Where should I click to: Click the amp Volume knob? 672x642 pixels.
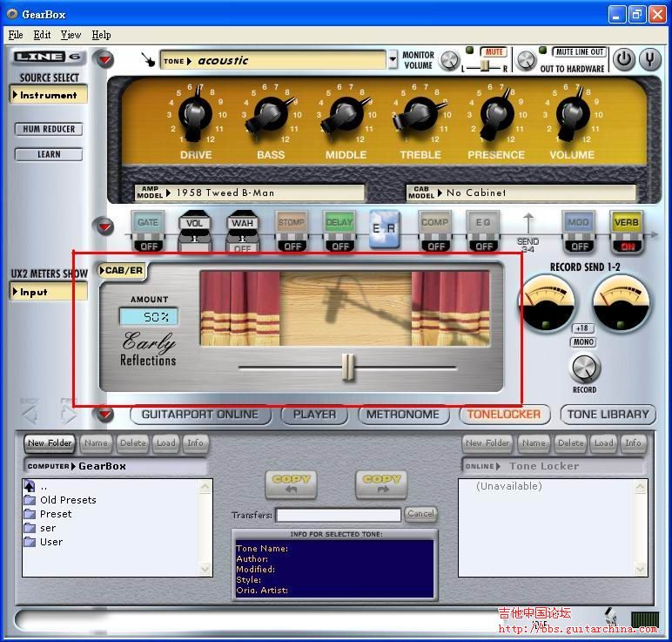point(573,114)
